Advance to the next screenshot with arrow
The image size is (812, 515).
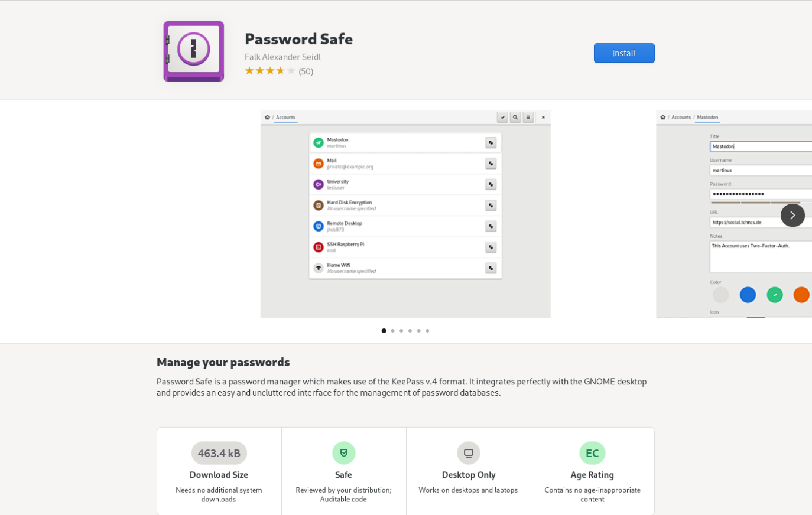792,215
